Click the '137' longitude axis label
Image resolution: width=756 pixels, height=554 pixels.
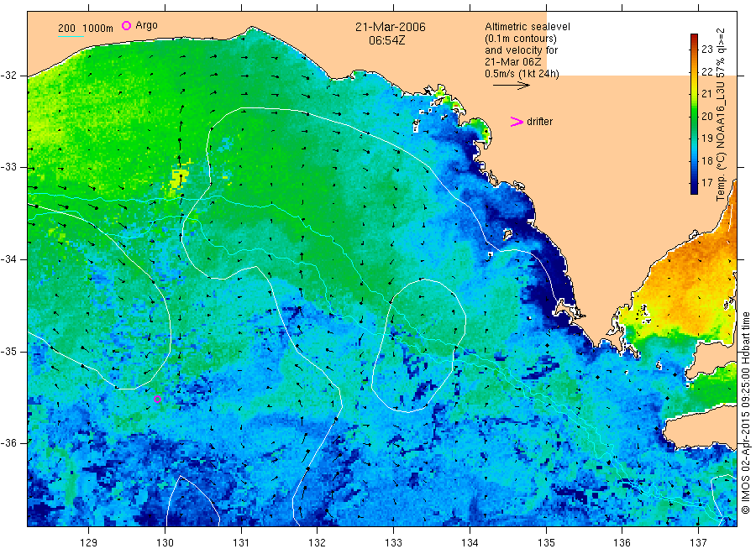coord(698,543)
